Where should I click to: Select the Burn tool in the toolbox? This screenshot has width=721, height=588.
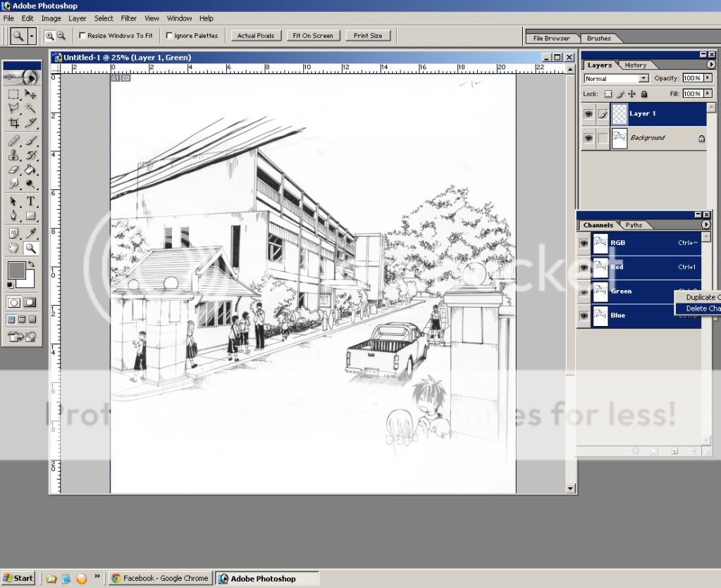point(30,184)
